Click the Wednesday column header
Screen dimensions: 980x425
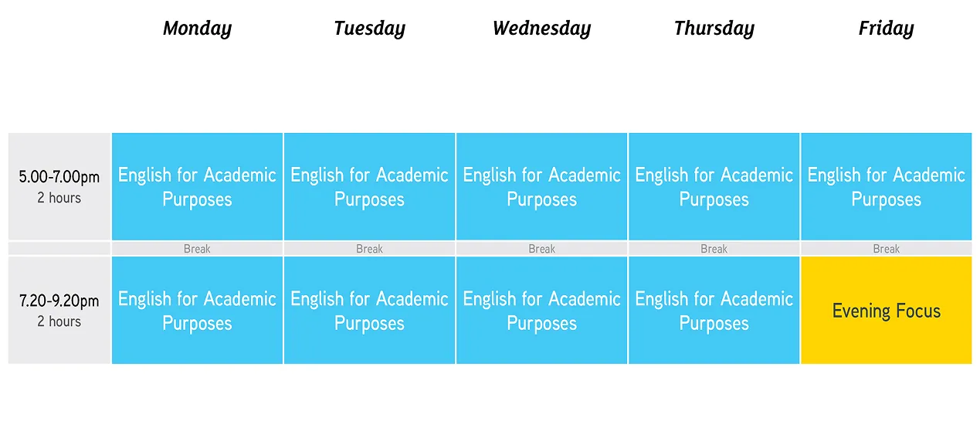pyautogui.click(x=541, y=29)
